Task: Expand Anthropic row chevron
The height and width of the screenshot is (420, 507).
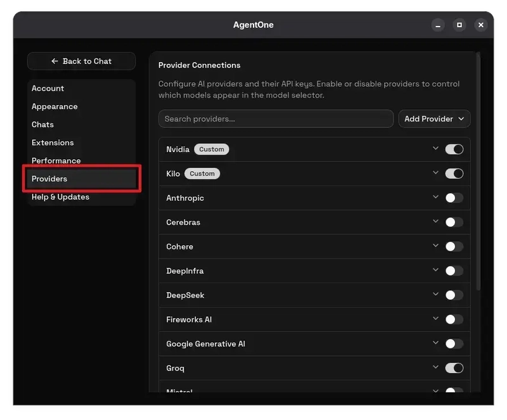Action: 435,196
